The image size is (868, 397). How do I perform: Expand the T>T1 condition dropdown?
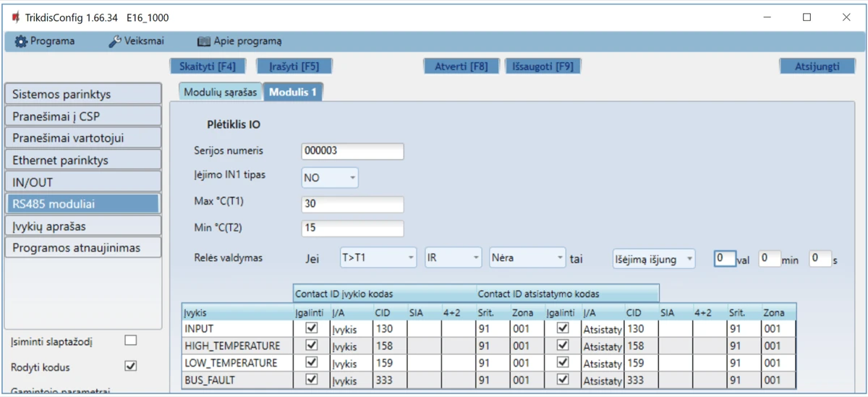378,257
